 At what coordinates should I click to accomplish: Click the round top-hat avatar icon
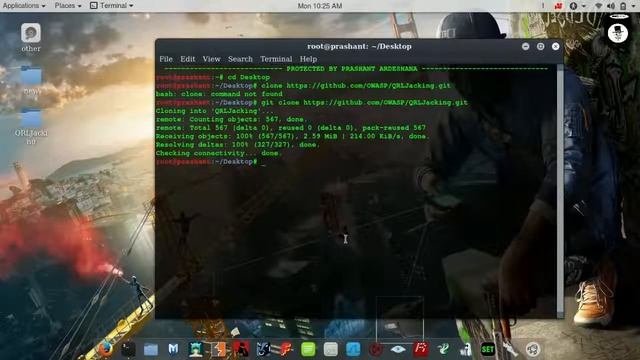(x=618, y=33)
